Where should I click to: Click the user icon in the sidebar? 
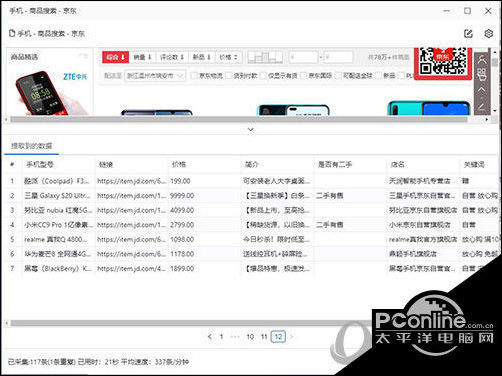(482, 60)
